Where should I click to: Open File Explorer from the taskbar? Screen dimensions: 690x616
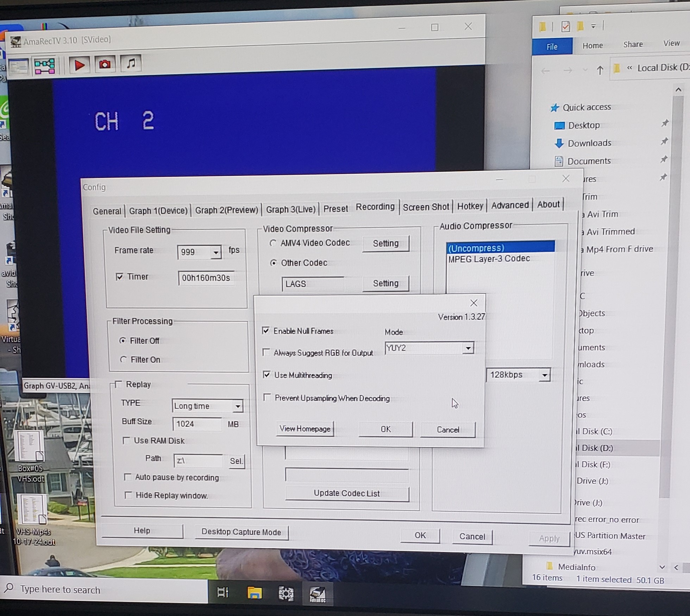click(x=254, y=593)
